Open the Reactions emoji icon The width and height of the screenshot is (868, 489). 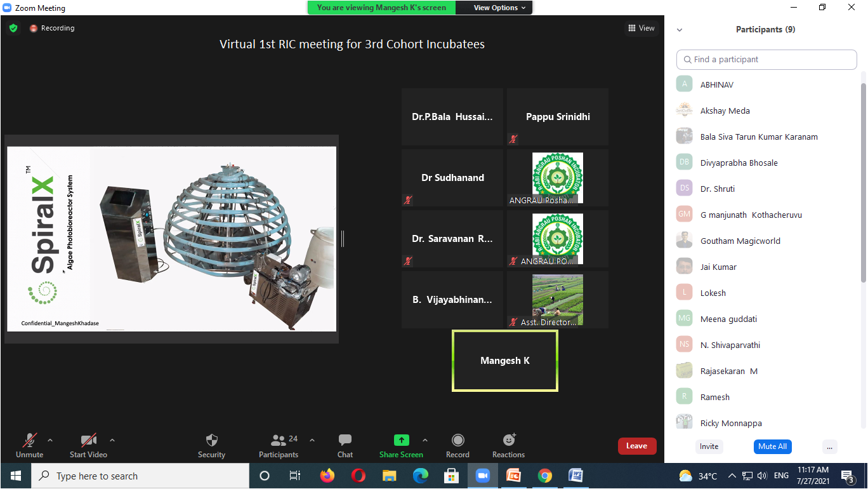(x=509, y=441)
